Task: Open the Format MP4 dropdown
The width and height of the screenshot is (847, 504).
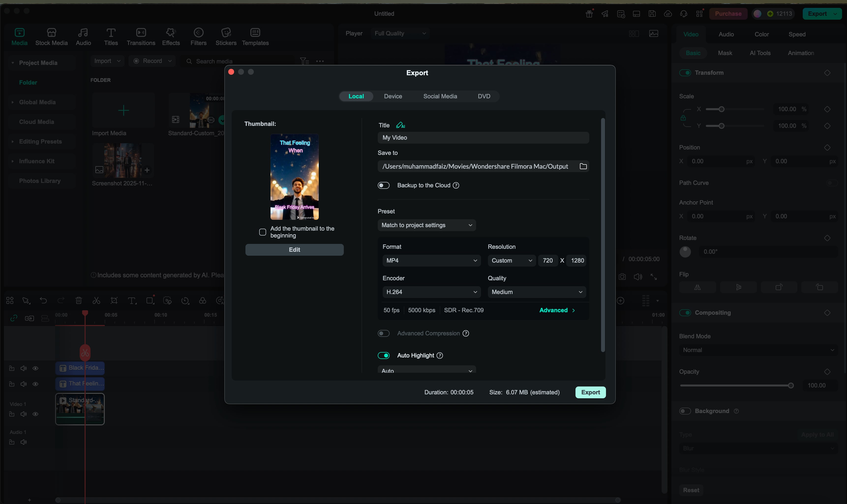Action: 431,261
